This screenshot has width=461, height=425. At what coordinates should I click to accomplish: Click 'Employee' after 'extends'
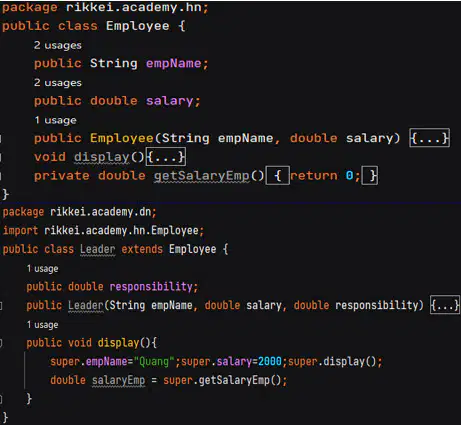pos(192,249)
